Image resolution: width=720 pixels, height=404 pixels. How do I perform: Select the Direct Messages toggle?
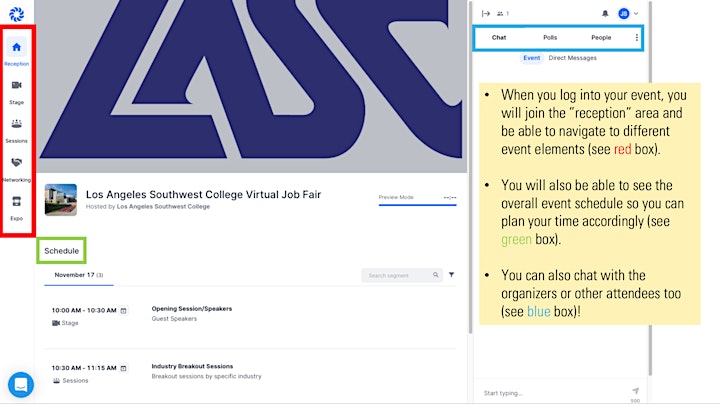pyautogui.click(x=573, y=58)
